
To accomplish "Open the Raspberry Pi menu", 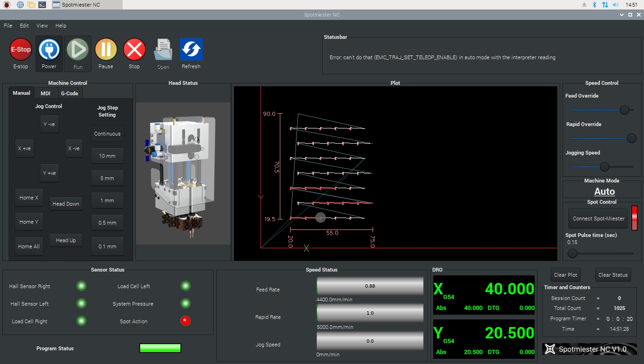I will pos(7,5).
